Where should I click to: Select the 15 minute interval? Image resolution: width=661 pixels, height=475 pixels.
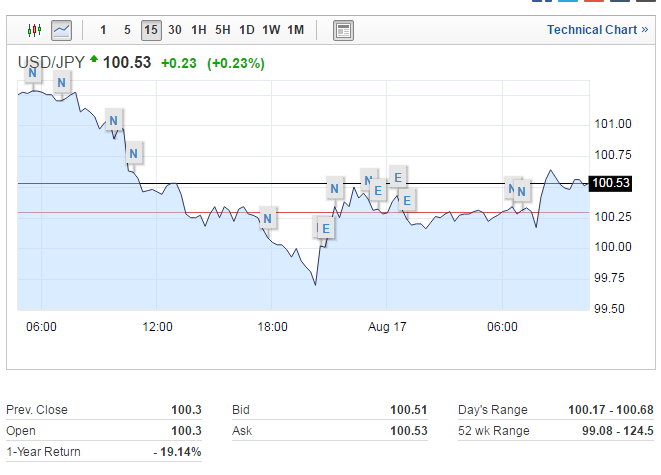151,30
